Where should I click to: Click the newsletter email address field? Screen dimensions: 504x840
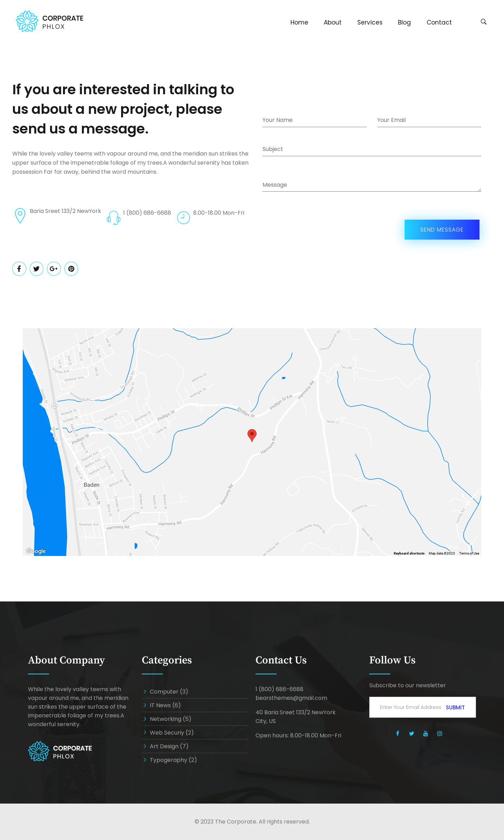(x=410, y=707)
